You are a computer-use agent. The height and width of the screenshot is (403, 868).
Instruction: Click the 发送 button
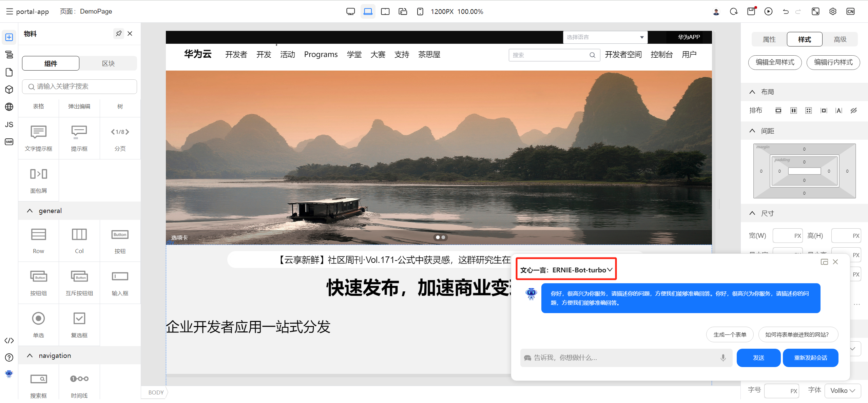(758, 358)
